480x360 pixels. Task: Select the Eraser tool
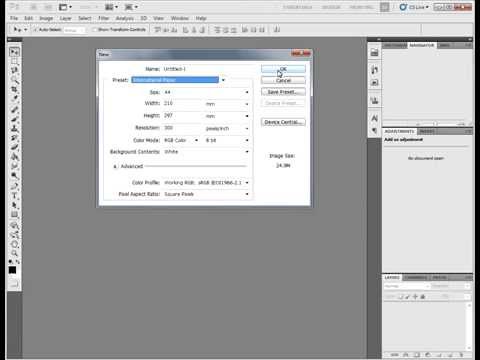click(x=14, y=147)
